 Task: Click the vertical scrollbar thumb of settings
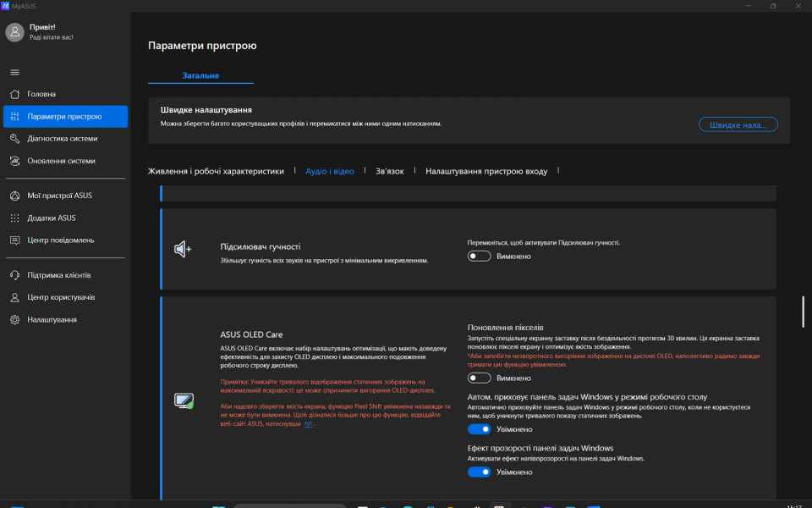[804, 312]
